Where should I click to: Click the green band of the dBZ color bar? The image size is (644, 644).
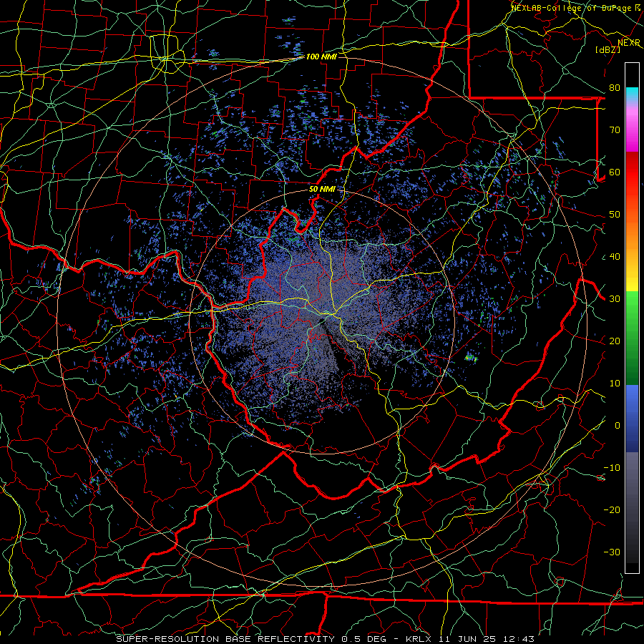point(632,338)
